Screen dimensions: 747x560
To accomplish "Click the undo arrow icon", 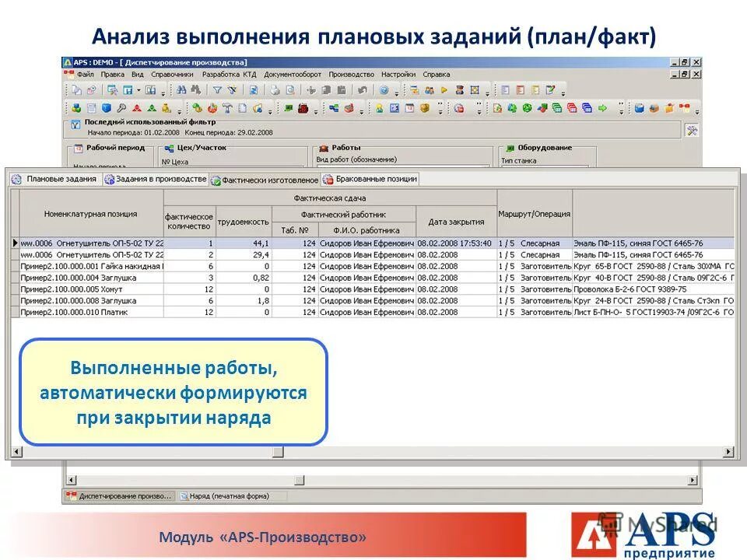I will [x=361, y=90].
